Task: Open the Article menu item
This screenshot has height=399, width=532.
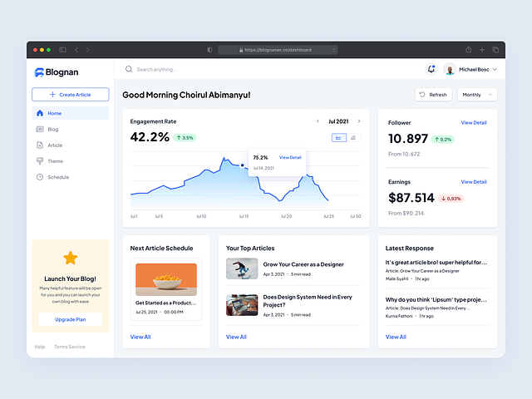Action: coord(71,145)
